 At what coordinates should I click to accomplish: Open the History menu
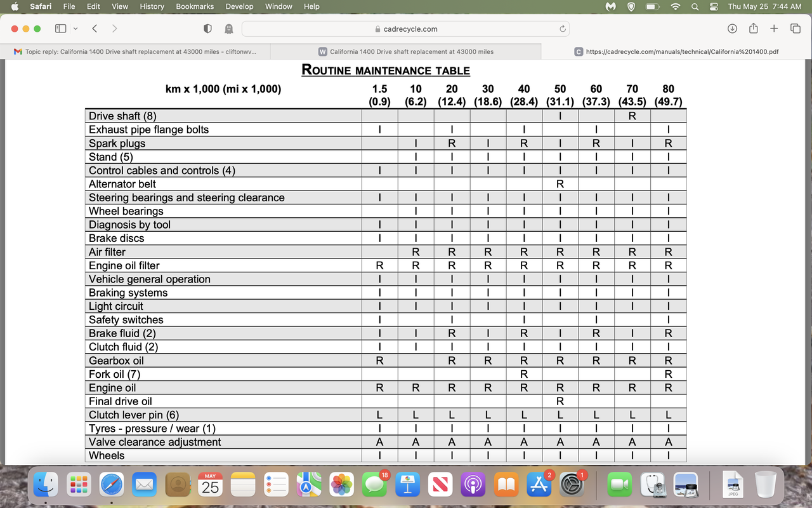tap(152, 6)
